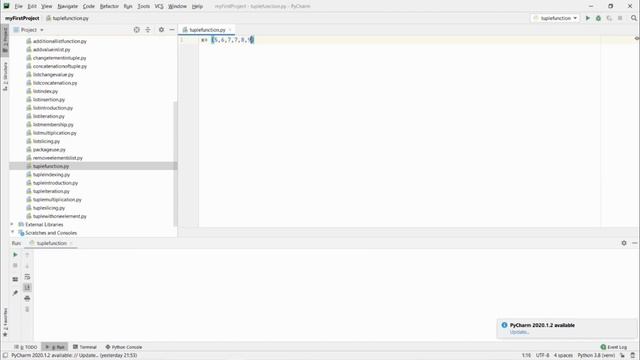The width and height of the screenshot is (640, 360).
Task: Open the Terminal tool window
Action: tap(84, 347)
